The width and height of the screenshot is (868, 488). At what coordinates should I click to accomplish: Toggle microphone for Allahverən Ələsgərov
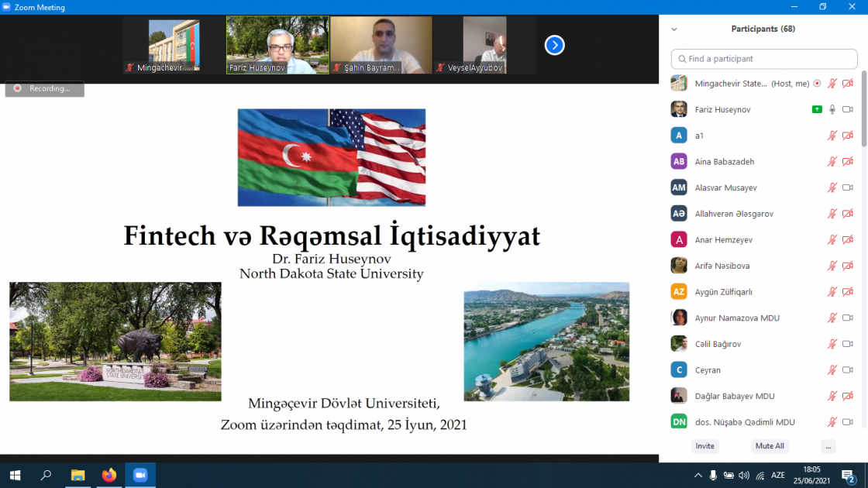coord(832,214)
